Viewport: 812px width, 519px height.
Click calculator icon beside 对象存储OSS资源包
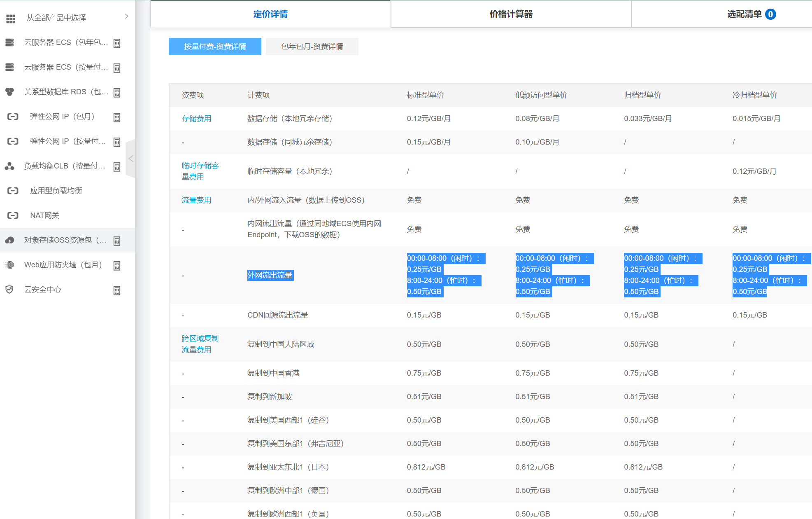point(117,241)
